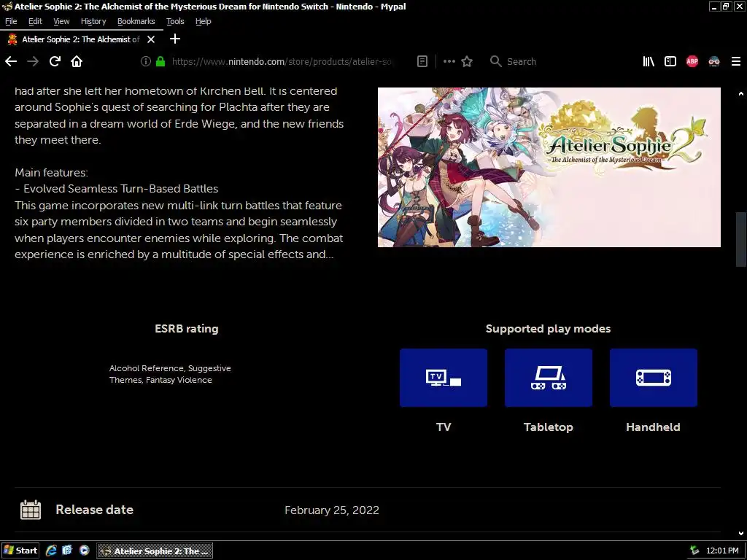The image size is (747, 560).
Task: Click the Evolved Seamless Turn-Based Battles line
Action: coord(116,189)
